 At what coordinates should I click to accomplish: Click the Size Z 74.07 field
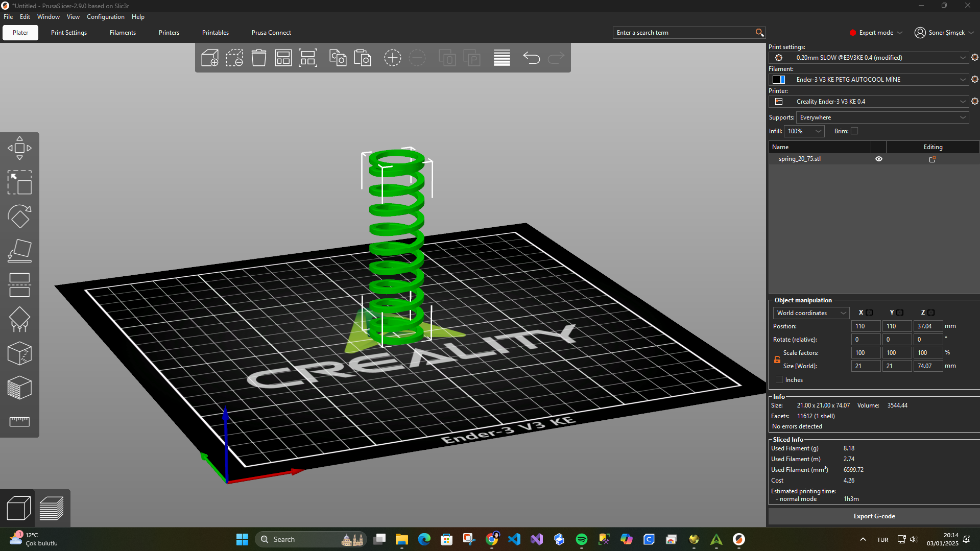pos(928,366)
